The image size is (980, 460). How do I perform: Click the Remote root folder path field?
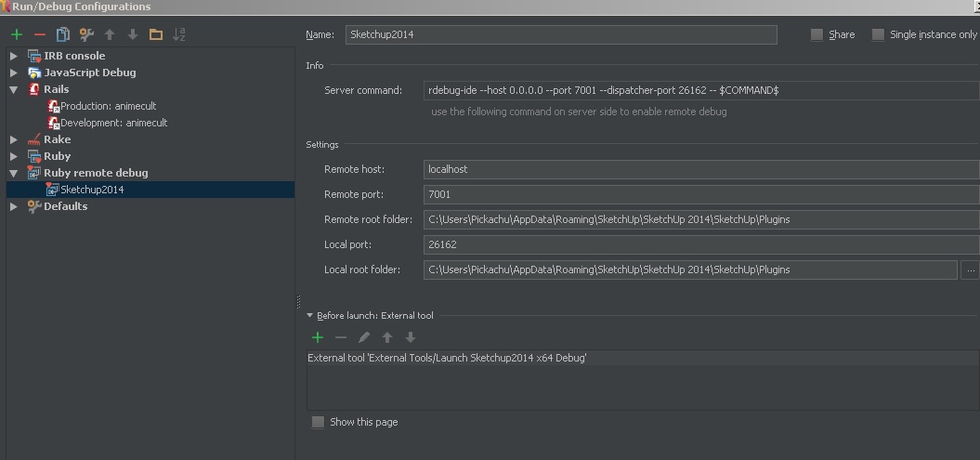[x=701, y=219]
